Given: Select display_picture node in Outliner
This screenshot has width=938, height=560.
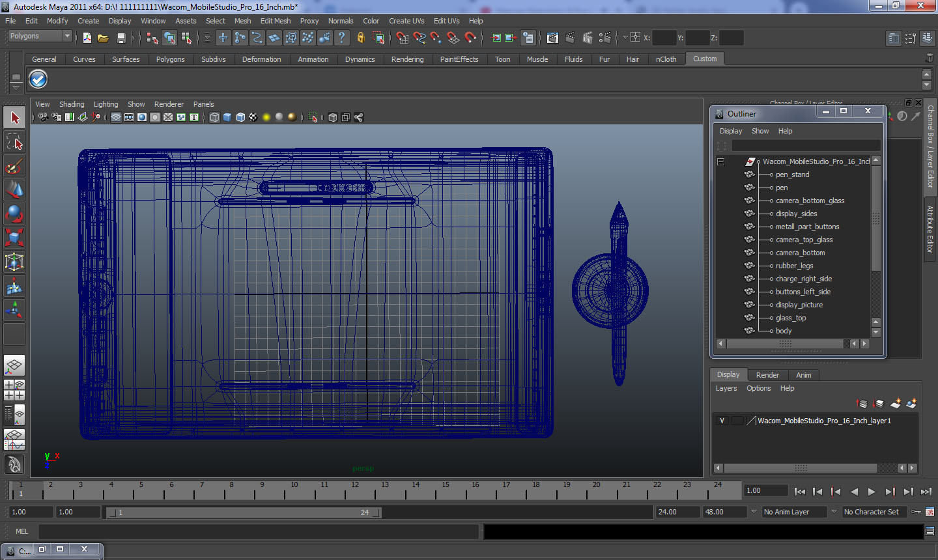Looking at the screenshot, I should pos(799,305).
